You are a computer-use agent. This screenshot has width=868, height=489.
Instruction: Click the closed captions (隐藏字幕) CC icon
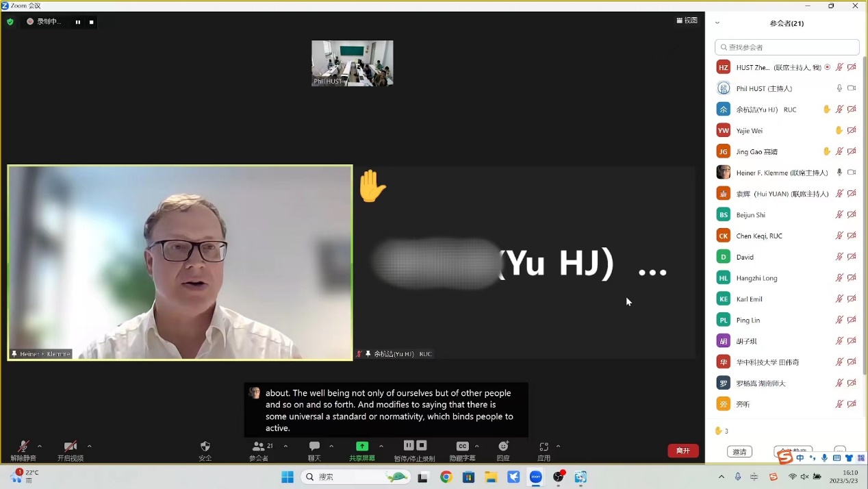(463, 447)
